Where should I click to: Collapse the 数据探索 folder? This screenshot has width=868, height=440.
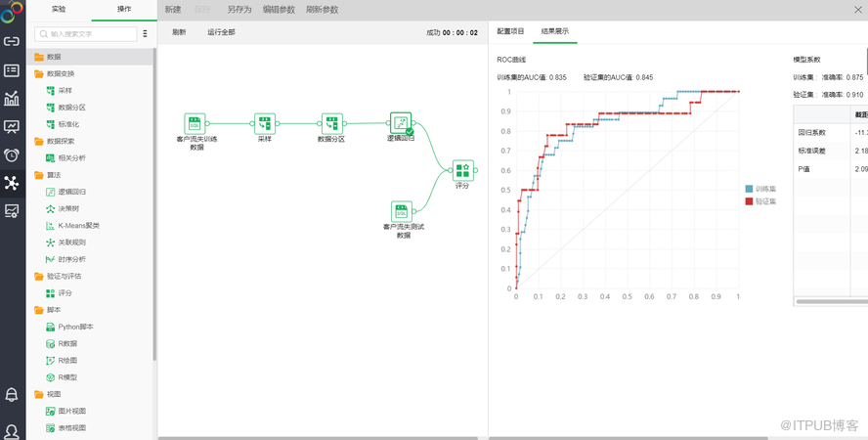pos(39,141)
